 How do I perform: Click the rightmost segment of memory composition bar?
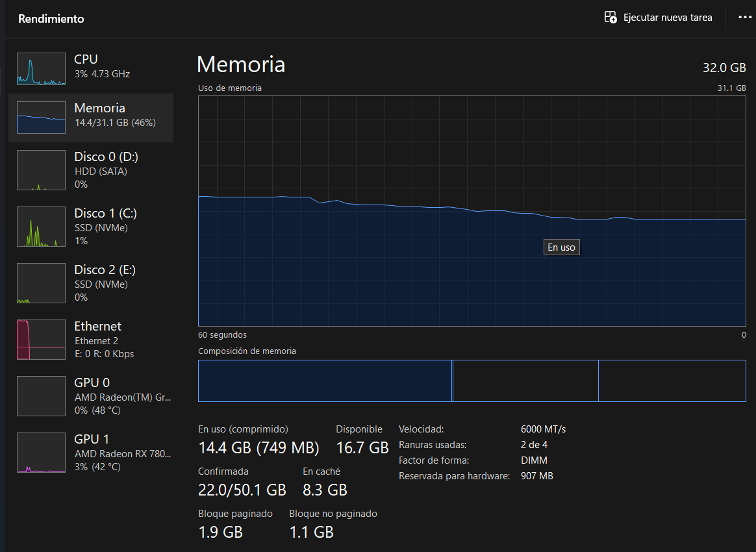[x=672, y=381]
